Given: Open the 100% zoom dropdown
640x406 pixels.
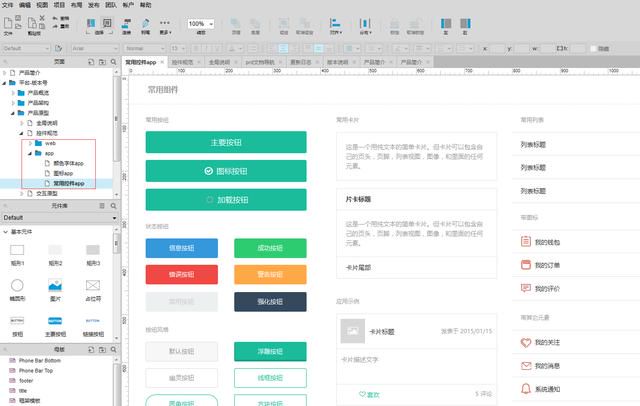Looking at the screenshot, I should pyautogui.click(x=201, y=24).
